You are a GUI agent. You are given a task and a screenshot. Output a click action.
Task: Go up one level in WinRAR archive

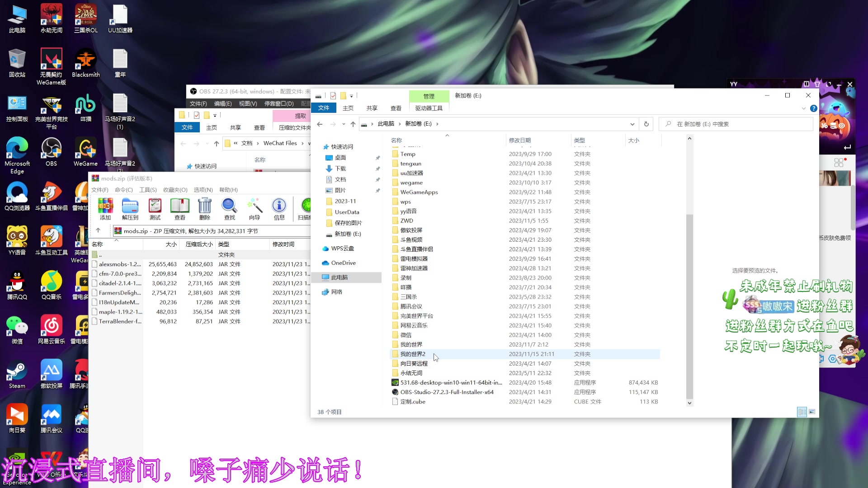point(99,230)
